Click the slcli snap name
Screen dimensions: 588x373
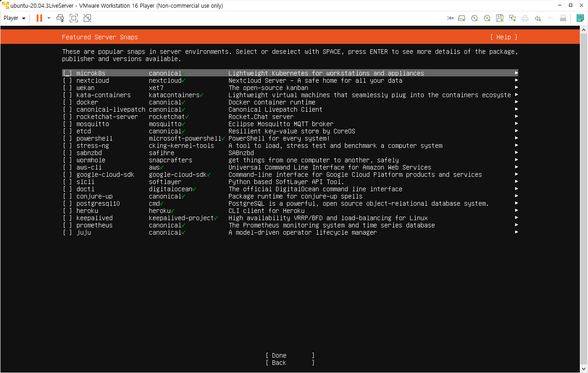(x=86, y=182)
